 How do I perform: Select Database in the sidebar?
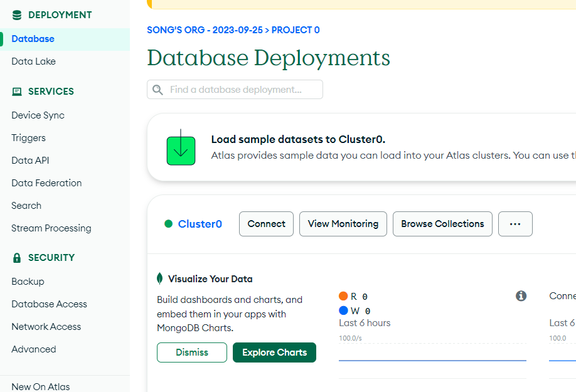65,39
